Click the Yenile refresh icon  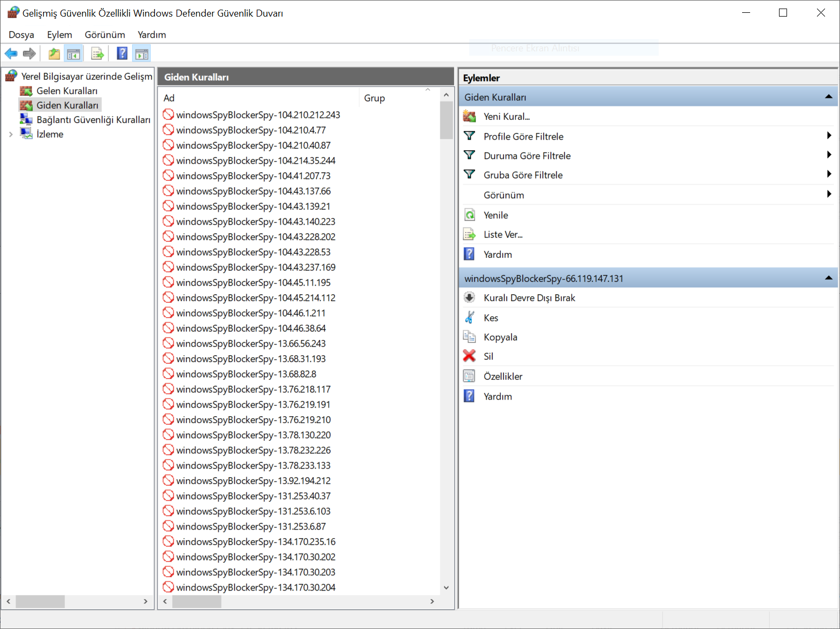pos(469,215)
